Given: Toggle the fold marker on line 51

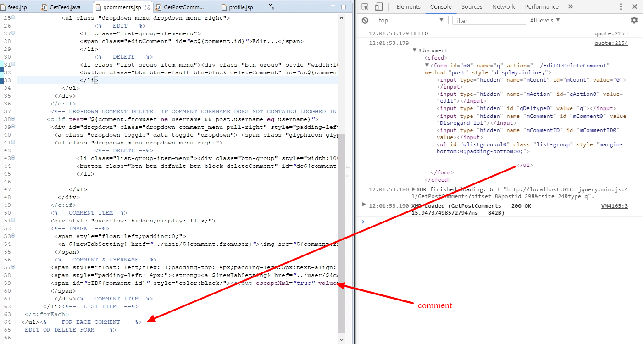Looking at the screenshot, I should point(13,221).
